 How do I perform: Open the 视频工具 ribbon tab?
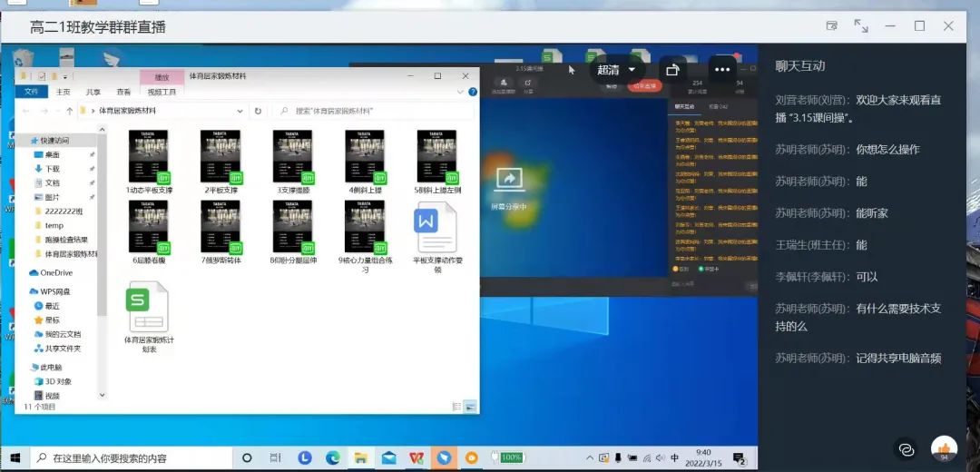coord(162,92)
